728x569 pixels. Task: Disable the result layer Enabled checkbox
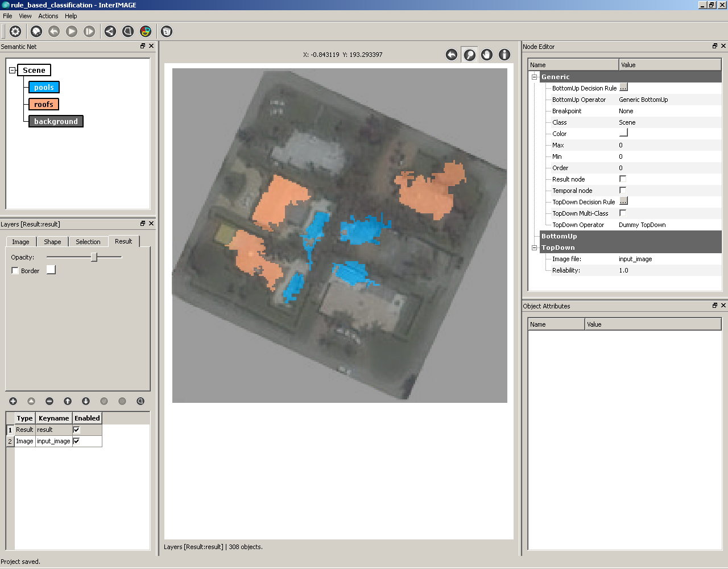click(77, 430)
